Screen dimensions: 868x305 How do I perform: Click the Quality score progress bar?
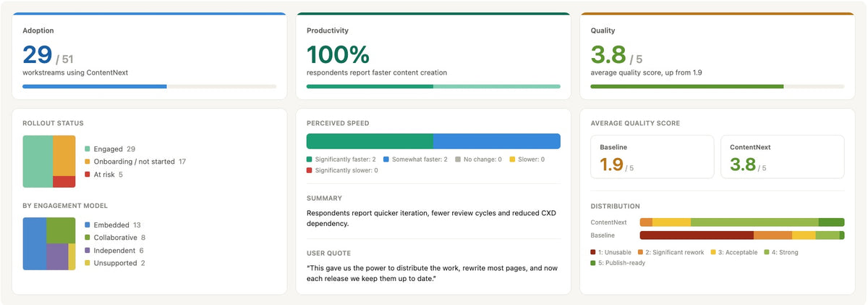pyautogui.click(x=718, y=86)
